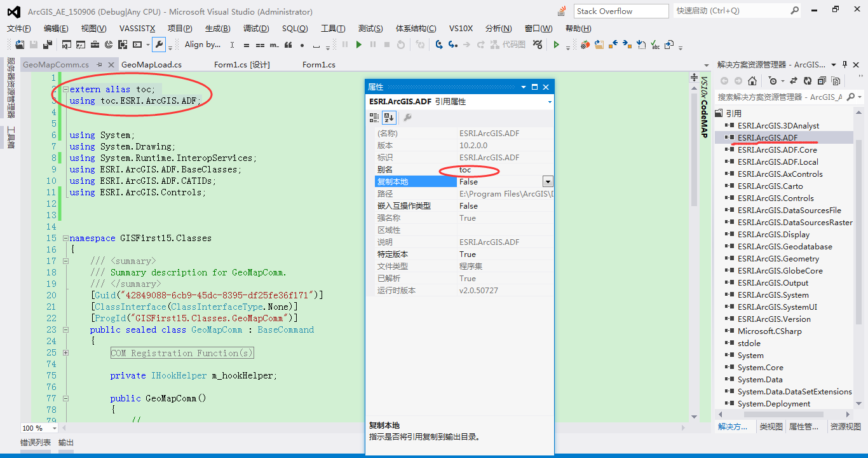The width and height of the screenshot is (868, 458).
Task: Click the Save All toolbar icon
Action: coord(48,45)
